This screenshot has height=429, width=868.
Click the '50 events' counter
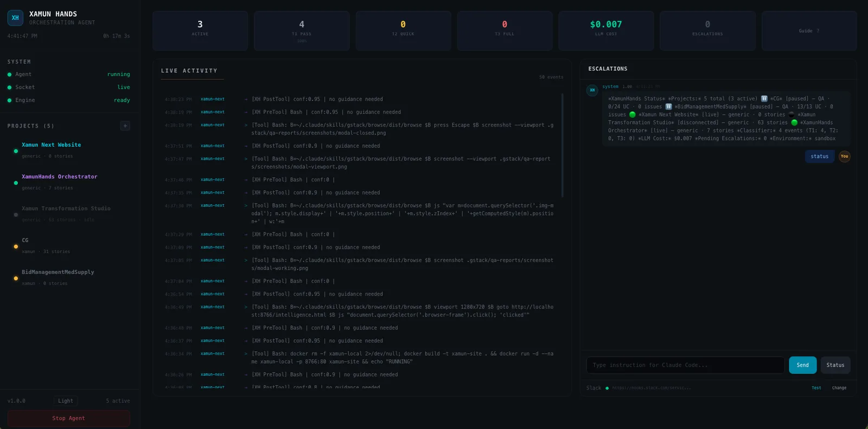551,77
